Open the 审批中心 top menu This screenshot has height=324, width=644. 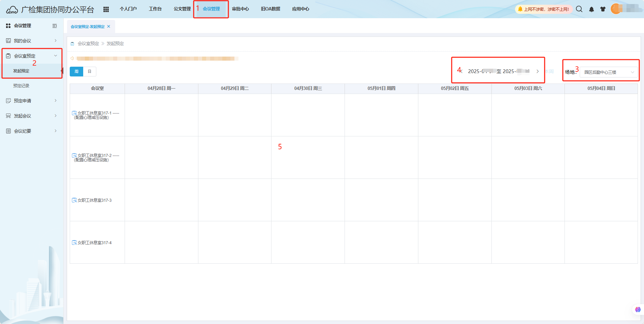pyautogui.click(x=240, y=9)
